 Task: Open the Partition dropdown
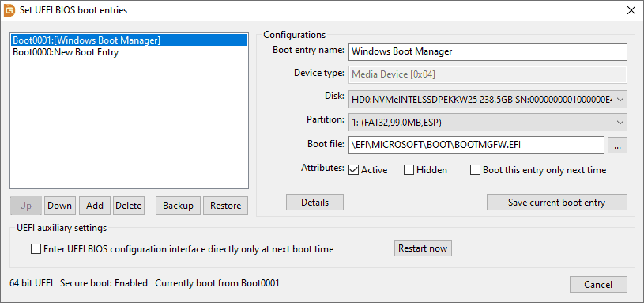(x=488, y=122)
